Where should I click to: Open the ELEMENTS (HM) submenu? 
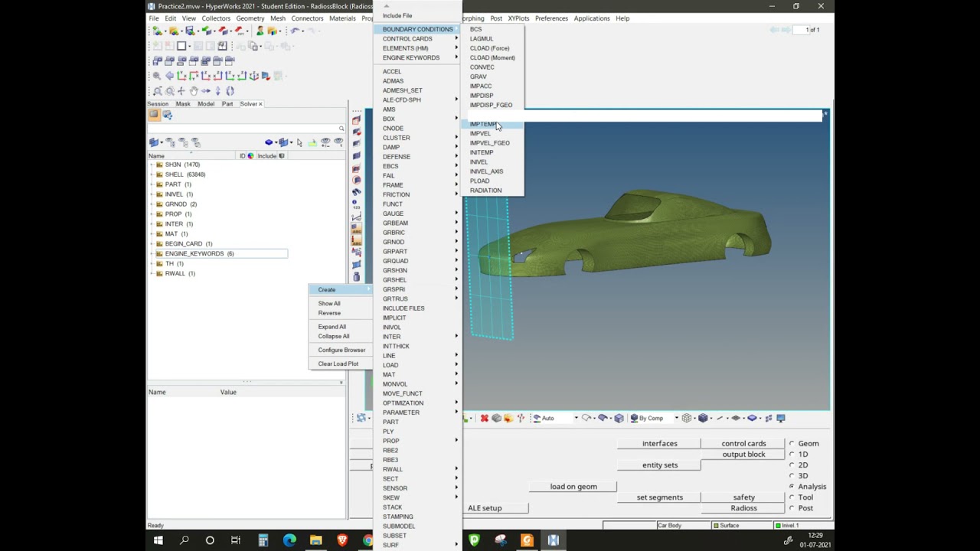click(418, 48)
